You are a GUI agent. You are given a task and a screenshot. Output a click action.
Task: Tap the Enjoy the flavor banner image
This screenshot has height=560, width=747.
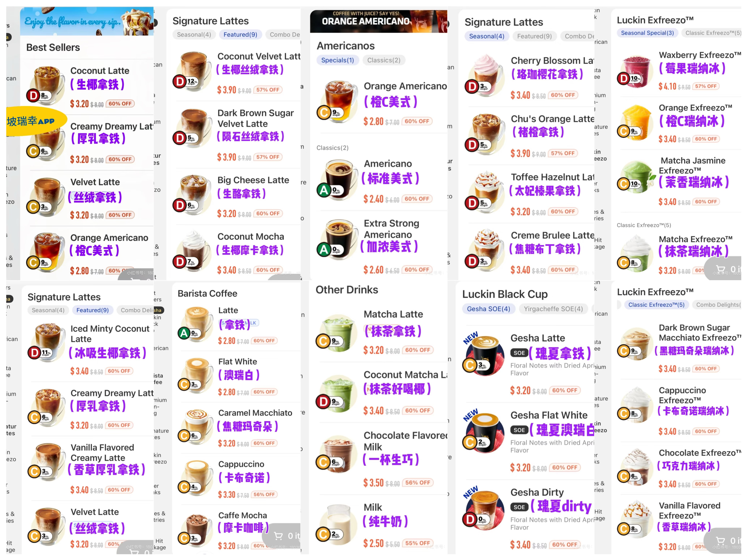coord(87,21)
